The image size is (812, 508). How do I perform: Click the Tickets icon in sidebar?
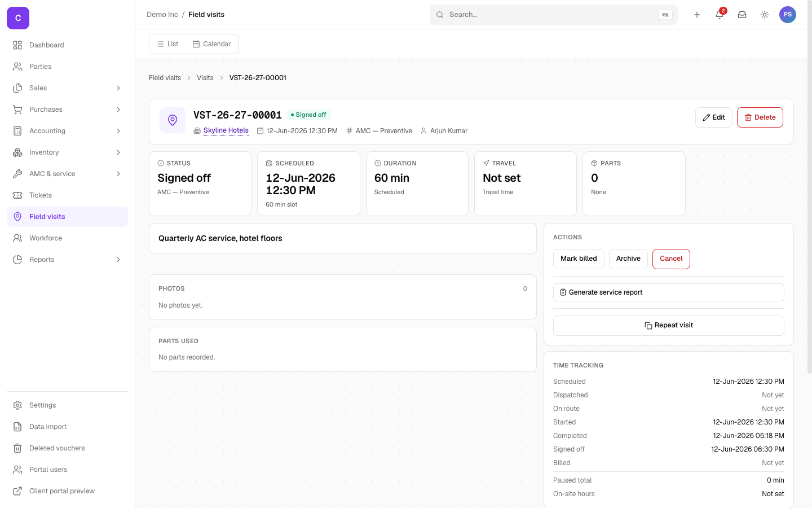click(x=17, y=195)
